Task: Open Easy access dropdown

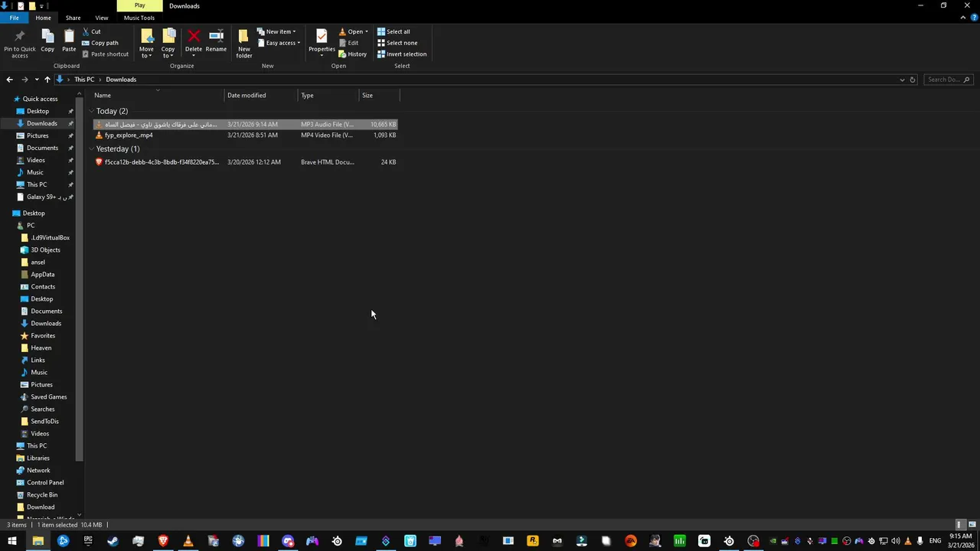Action: pos(279,43)
